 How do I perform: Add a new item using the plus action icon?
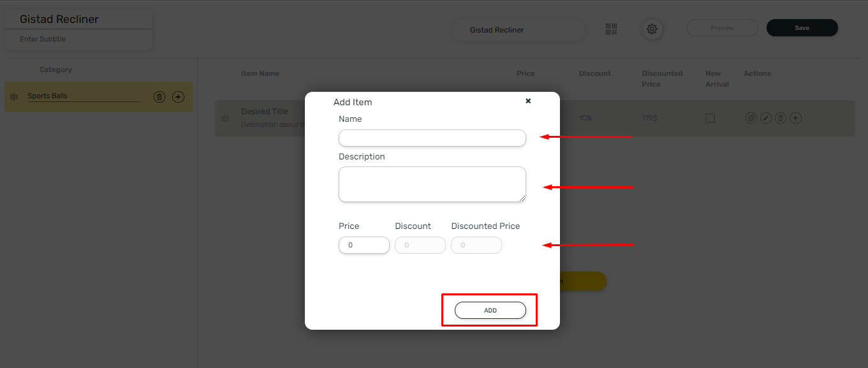click(x=795, y=117)
